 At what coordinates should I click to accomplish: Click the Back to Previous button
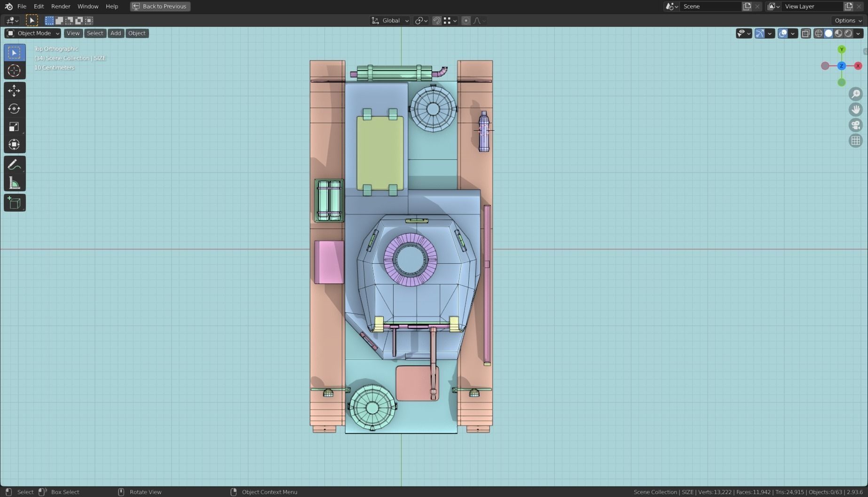pyautogui.click(x=160, y=6)
